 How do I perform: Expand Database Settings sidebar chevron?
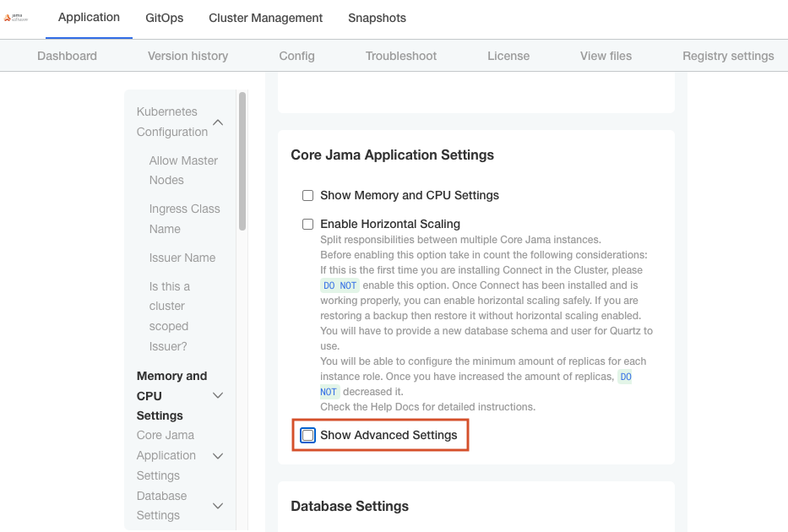pos(218,505)
